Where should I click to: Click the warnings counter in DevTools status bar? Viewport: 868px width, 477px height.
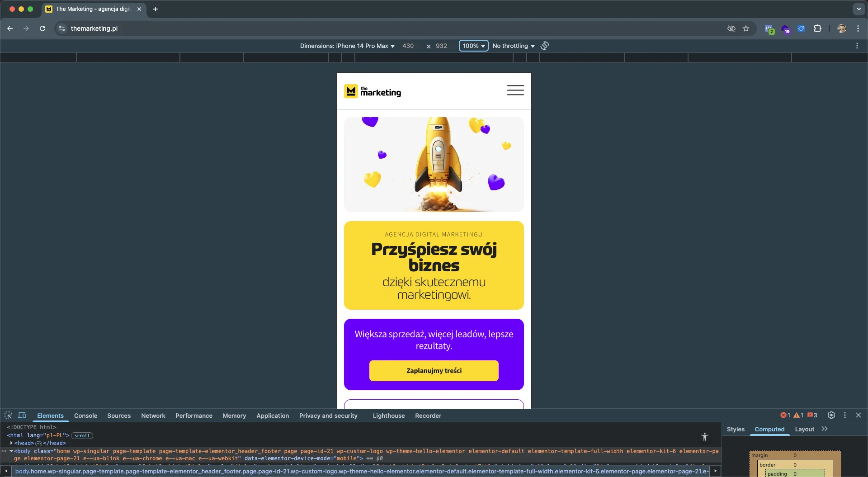[798, 415]
